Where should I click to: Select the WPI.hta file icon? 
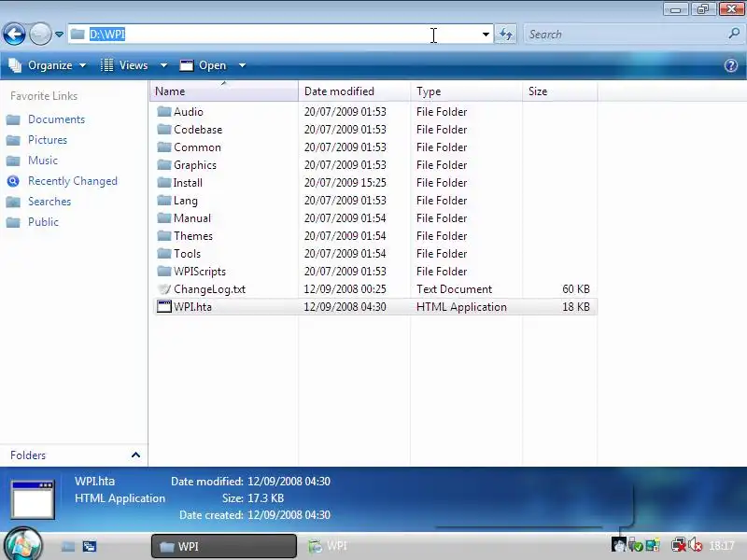164,306
